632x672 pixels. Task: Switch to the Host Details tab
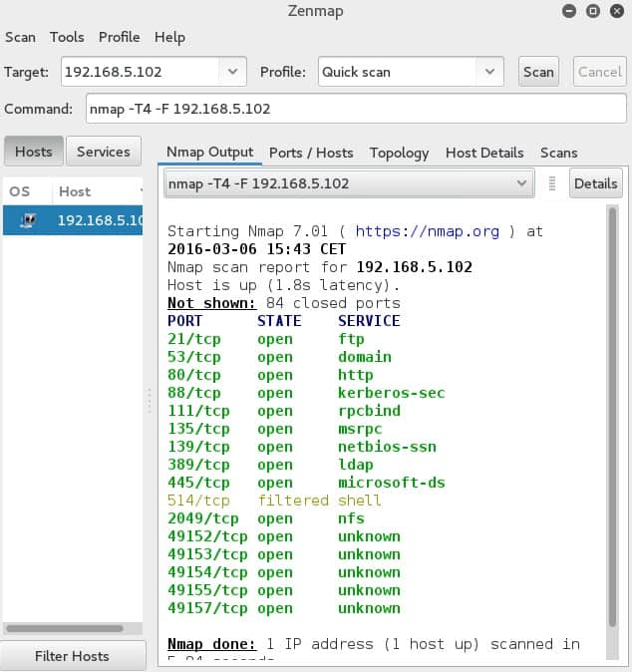[x=484, y=153]
